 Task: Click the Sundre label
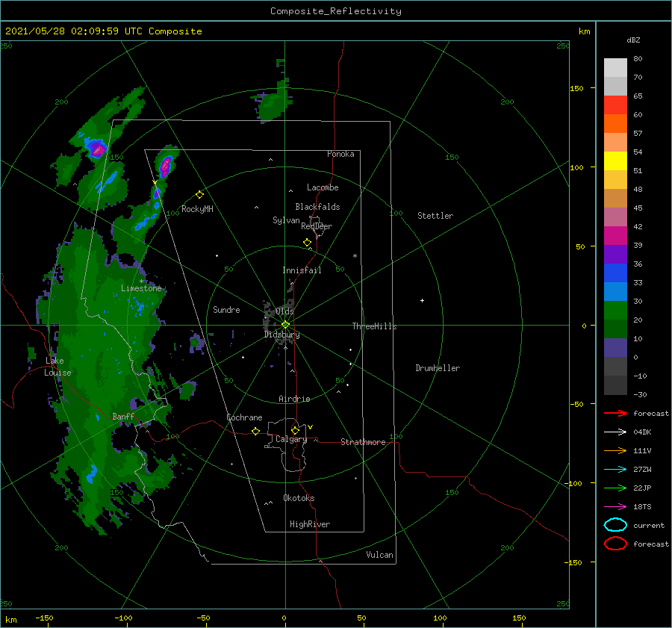click(226, 310)
